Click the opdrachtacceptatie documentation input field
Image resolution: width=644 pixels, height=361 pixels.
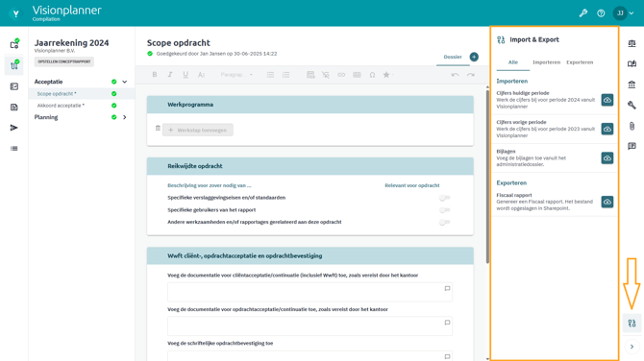(310, 326)
